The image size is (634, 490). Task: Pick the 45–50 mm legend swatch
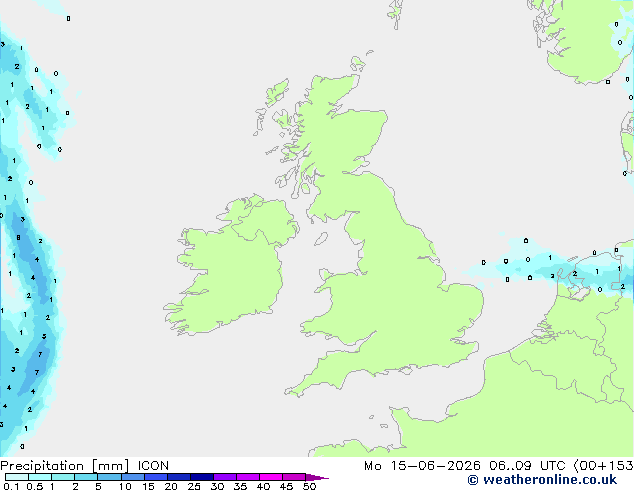coord(294,477)
